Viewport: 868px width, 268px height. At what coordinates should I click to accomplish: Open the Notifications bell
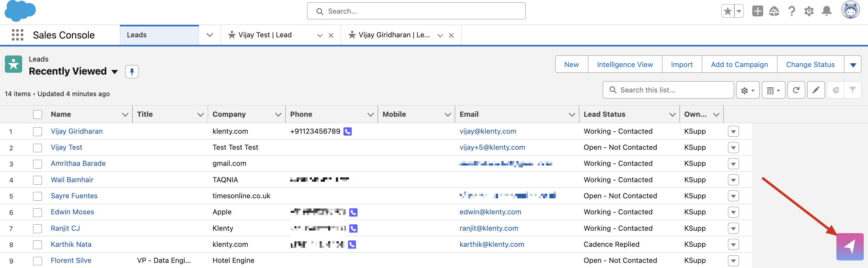(x=826, y=11)
